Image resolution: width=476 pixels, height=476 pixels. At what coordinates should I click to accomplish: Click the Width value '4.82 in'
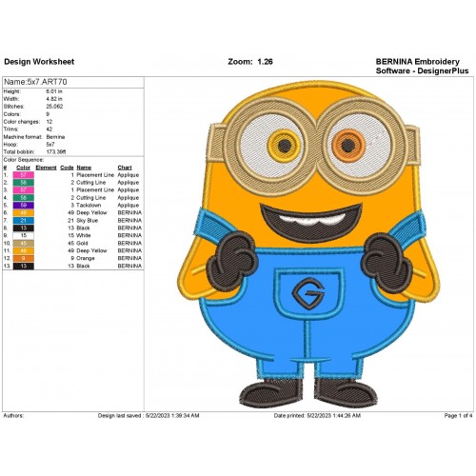click(x=54, y=99)
